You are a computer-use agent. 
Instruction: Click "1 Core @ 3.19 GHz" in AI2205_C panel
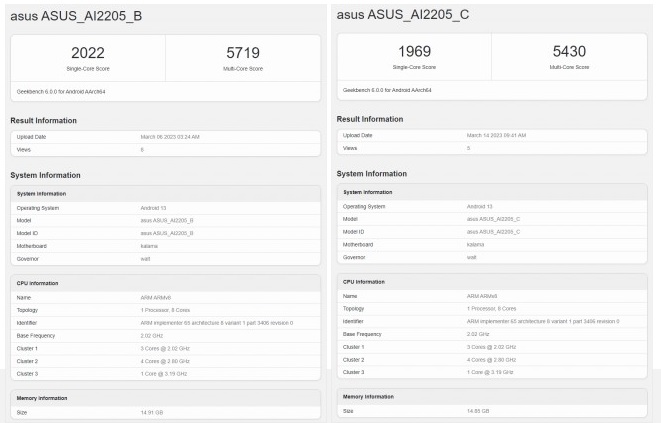click(490, 372)
